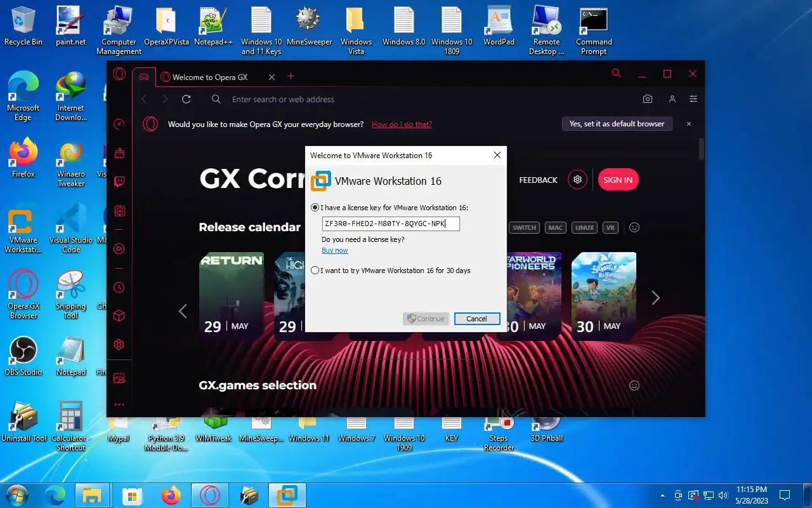Open the 30 MAY Everdream Valley game card
Viewport: 812px width, 508px height.
[x=604, y=296]
